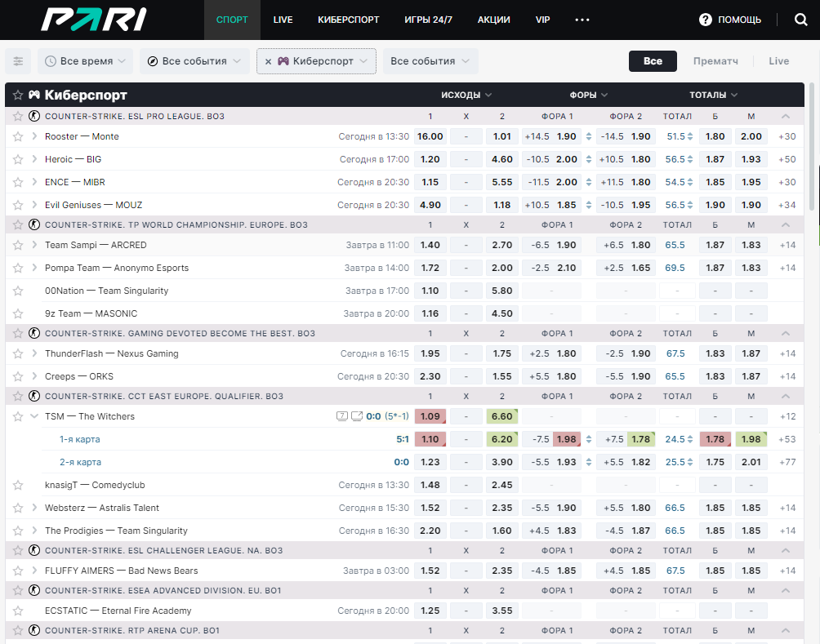Click the help question mark icon

click(706, 20)
